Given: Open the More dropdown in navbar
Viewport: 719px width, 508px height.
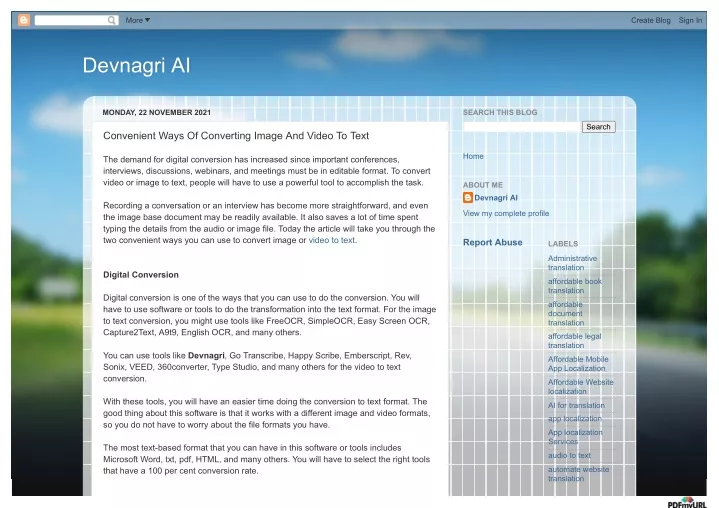Looking at the screenshot, I should click(x=138, y=20).
